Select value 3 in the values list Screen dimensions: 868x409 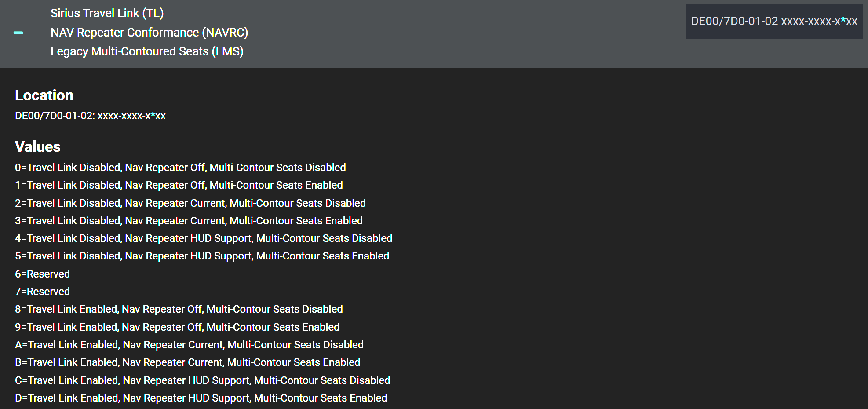point(189,221)
